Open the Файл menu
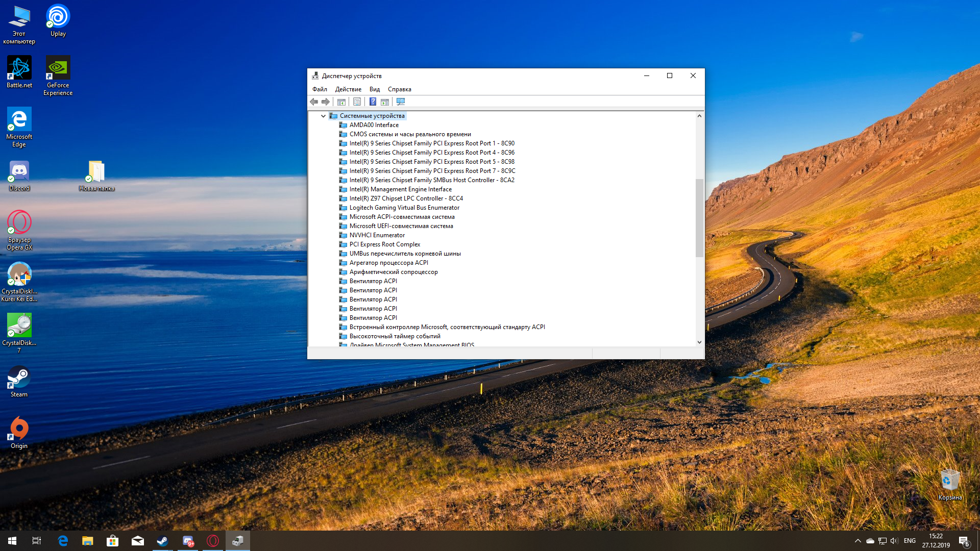This screenshot has width=980, height=551. (320, 89)
